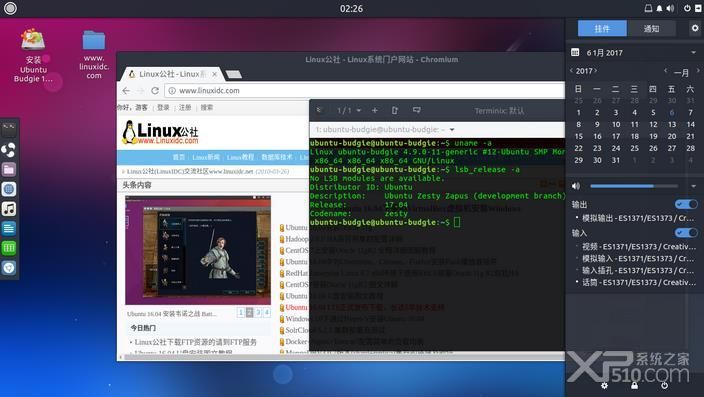The image size is (704, 397).
Task: Toggle the 输入 input switch
Action: click(x=686, y=233)
